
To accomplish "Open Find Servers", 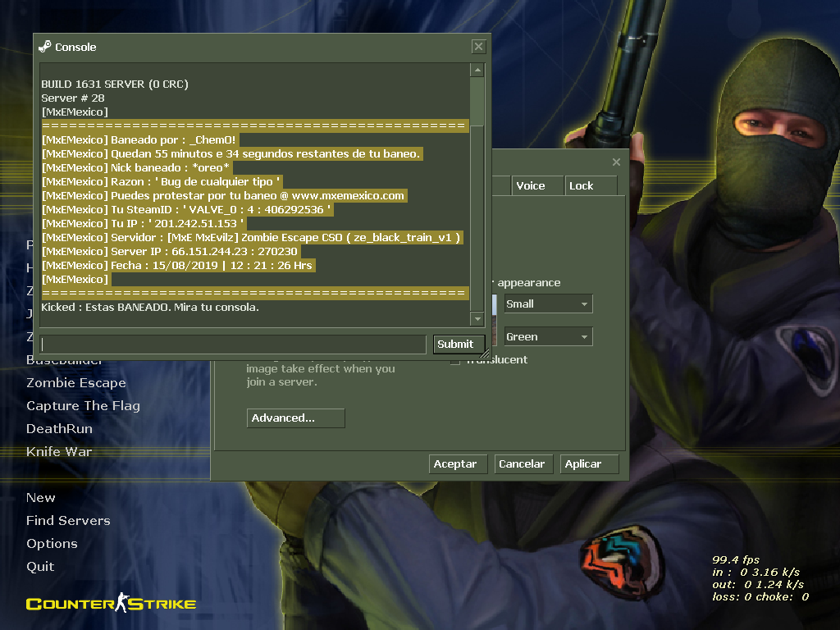I will click(x=68, y=520).
